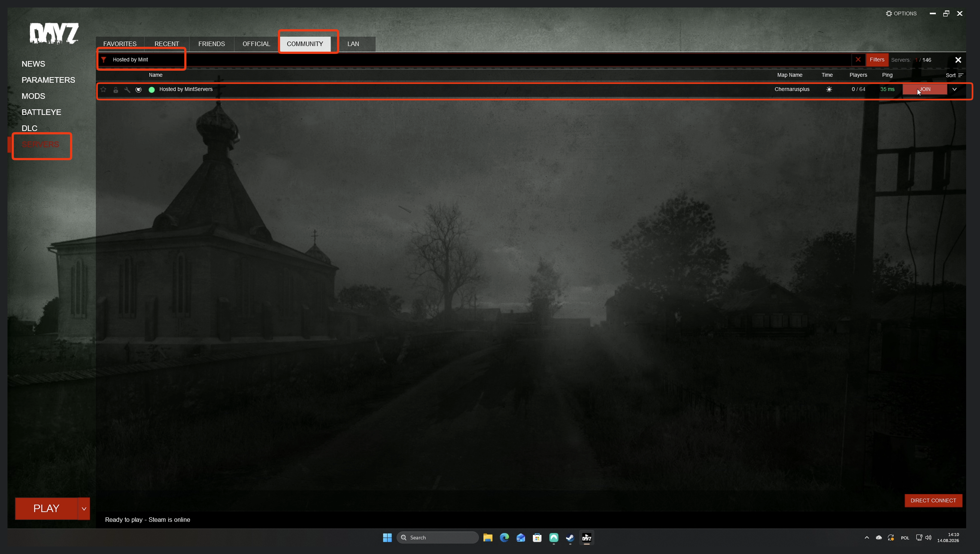Show hidden system tray icons
Image resolution: width=980 pixels, height=554 pixels.
(x=867, y=538)
